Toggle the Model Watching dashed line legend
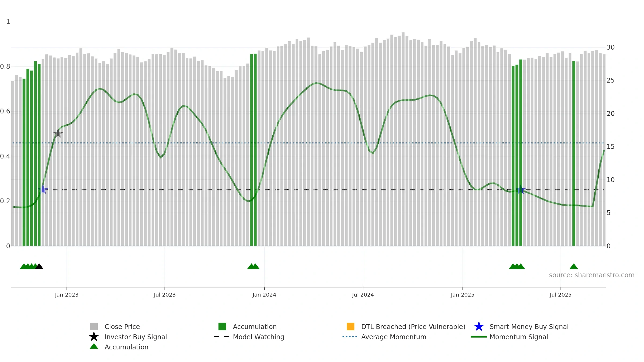 (x=221, y=337)
